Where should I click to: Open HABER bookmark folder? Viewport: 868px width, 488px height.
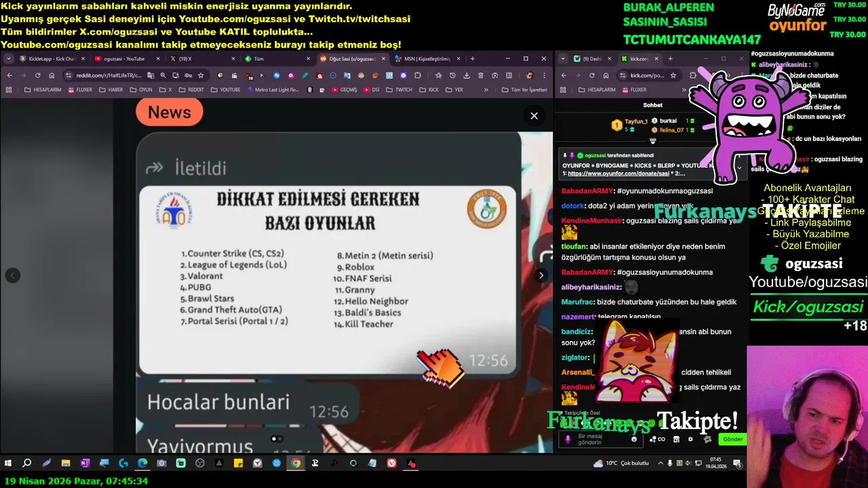111,89
